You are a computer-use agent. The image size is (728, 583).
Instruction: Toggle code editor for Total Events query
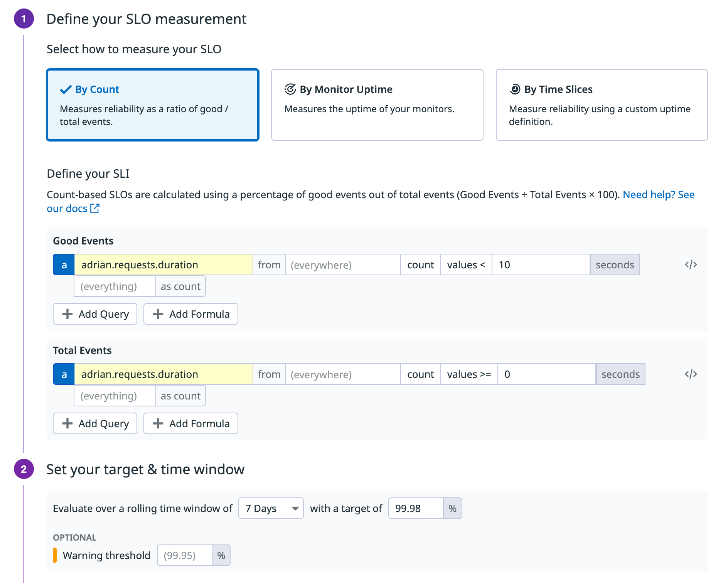691,374
